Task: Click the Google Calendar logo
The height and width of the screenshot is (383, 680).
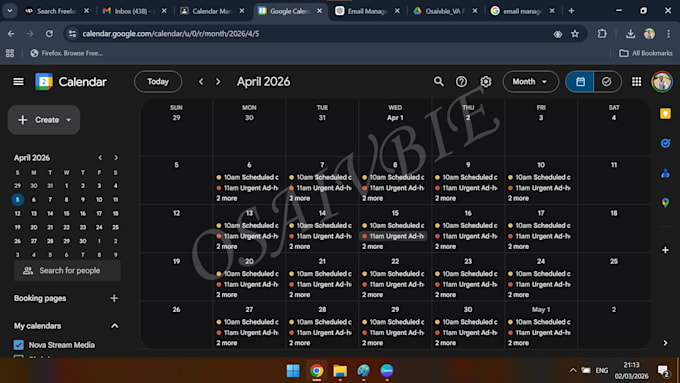Action: point(44,82)
